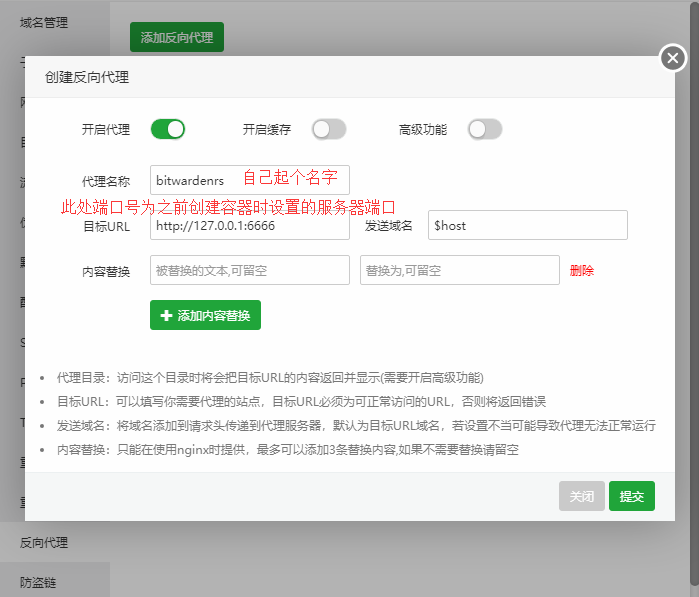
Task: Click the 被替换的文本 input box
Action: (x=250, y=270)
